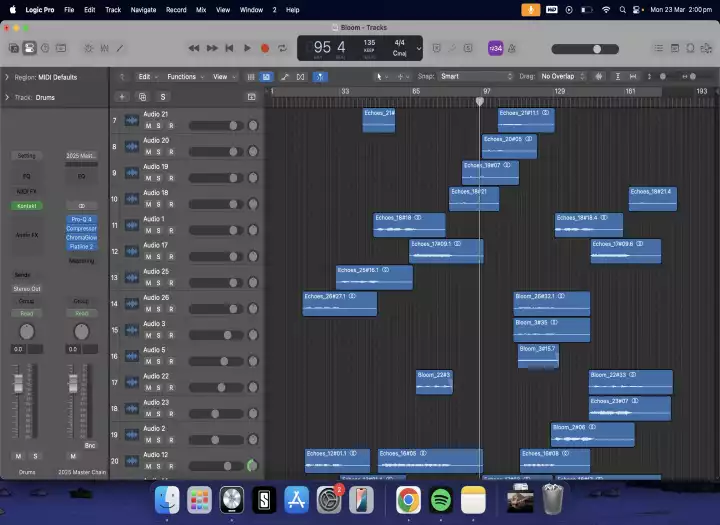720x525 pixels.
Task: Click the Fast Forward transport button
Action: pyautogui.click(x=212, y=48)
